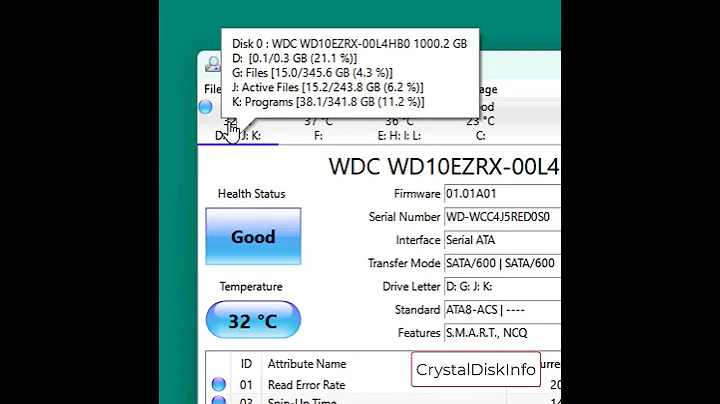Click the Attribute Name column header
The width and height of the screenshot is (720, 404).
(307, 364)
